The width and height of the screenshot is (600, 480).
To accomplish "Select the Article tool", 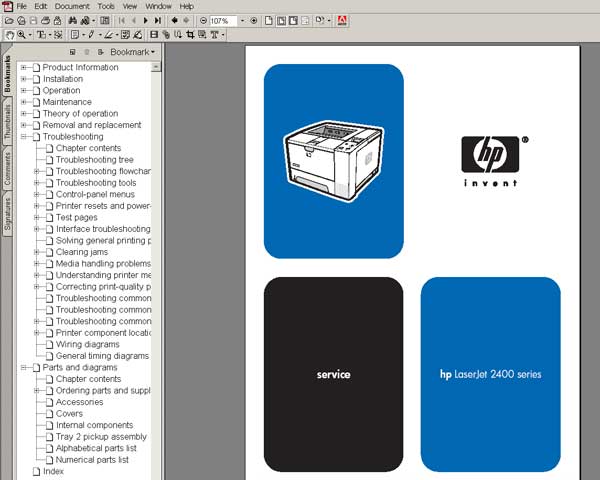I will pos(178,35).
